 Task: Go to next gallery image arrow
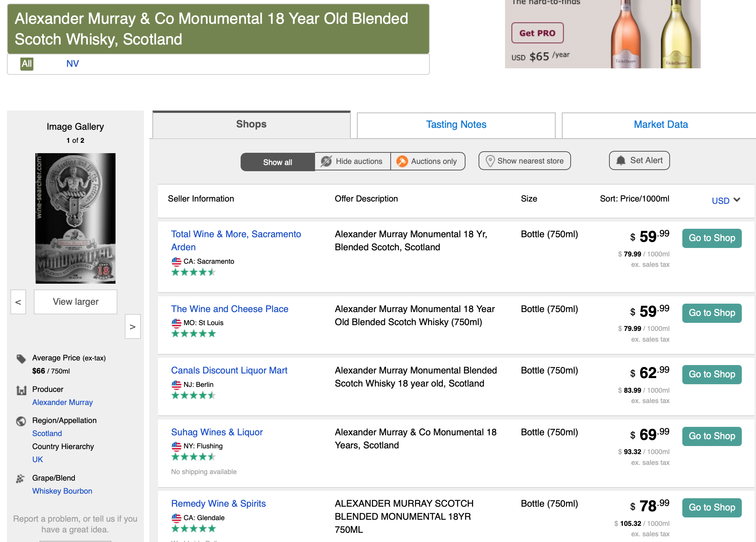click(132, 327)
